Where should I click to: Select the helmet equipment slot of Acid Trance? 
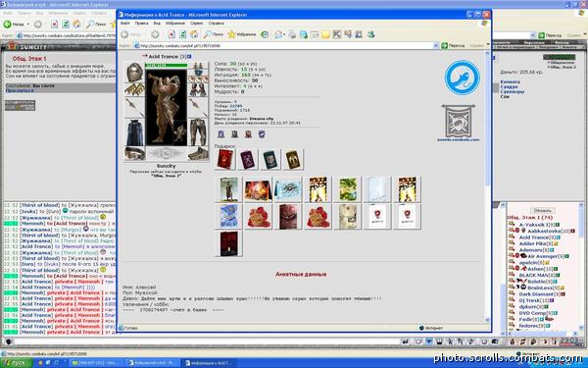click(134, 72)
